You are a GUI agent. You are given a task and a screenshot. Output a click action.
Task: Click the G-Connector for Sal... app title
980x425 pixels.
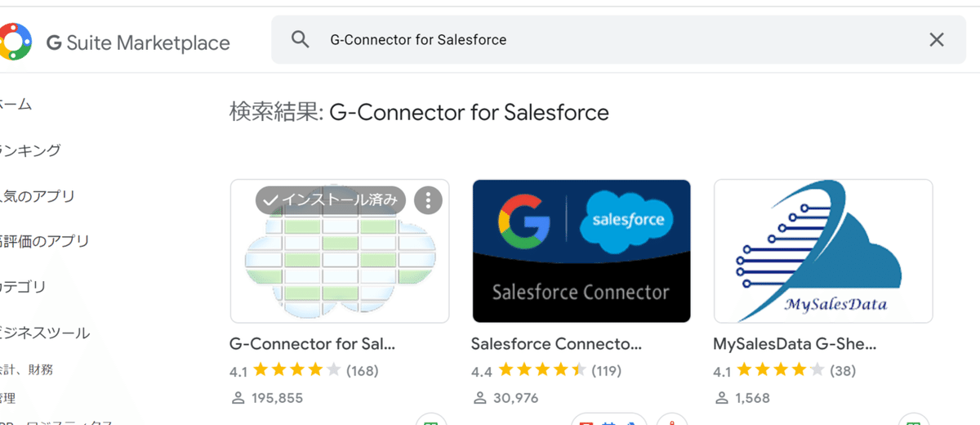(314, 343)
